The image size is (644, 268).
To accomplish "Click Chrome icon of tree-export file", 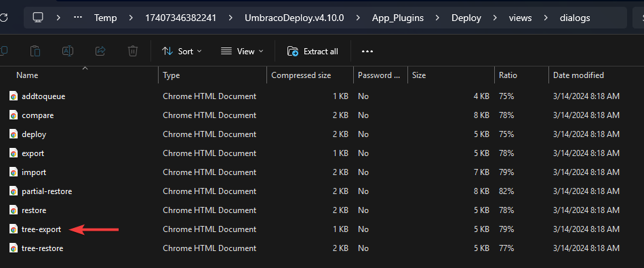I will [x=14, y=229].
